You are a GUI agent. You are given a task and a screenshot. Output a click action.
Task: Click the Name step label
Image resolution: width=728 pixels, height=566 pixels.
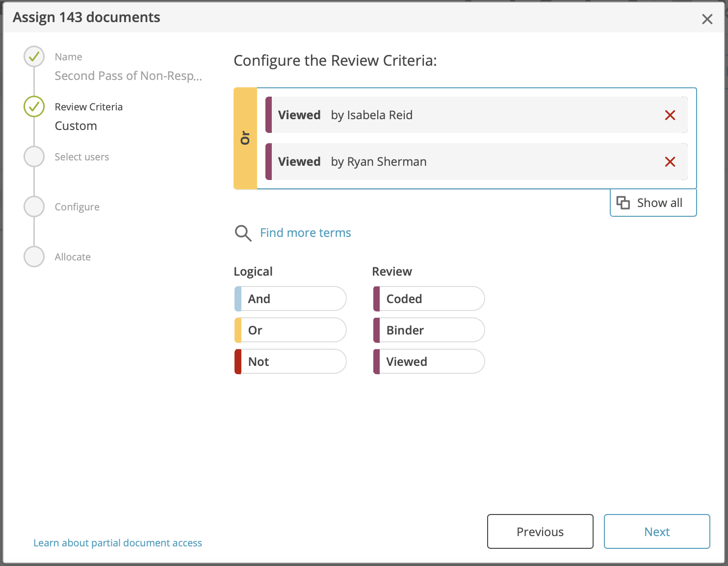tap(69, 57)
